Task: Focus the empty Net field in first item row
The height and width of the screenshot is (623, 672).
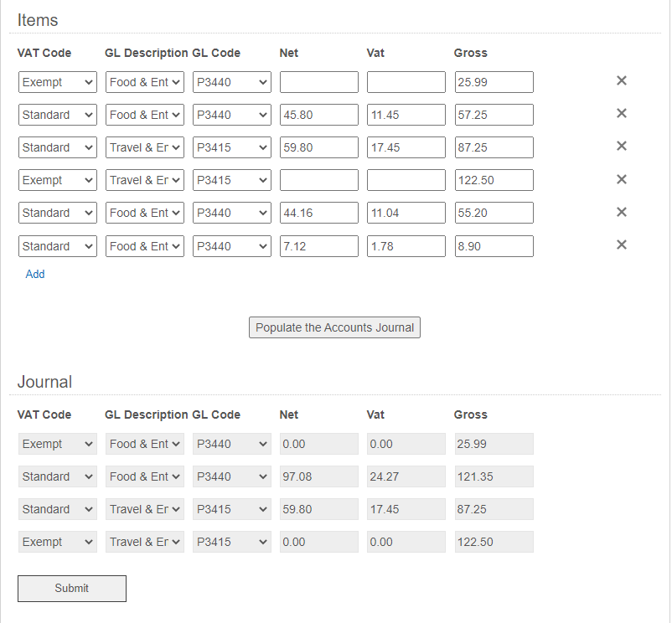Action: (x=319, y=82)
